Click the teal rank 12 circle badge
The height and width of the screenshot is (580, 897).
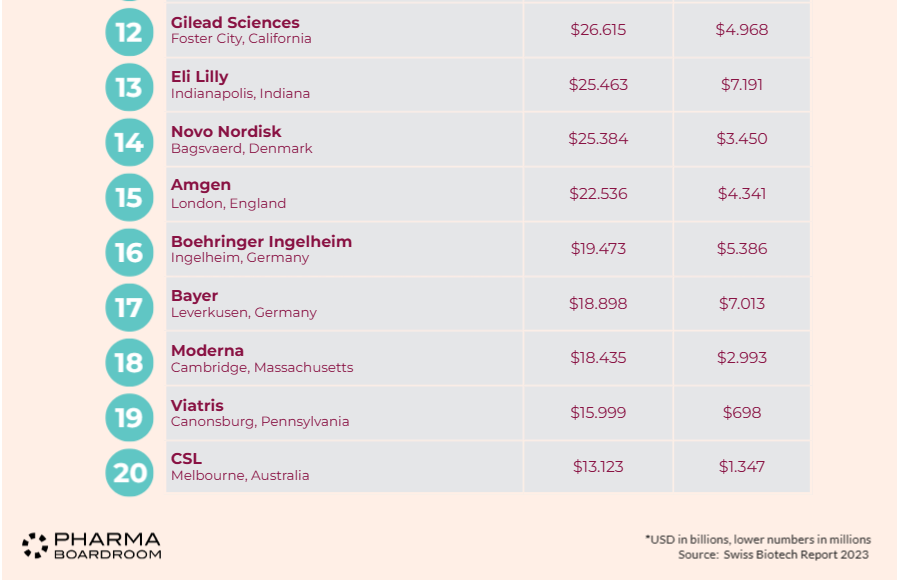(129, 31)
